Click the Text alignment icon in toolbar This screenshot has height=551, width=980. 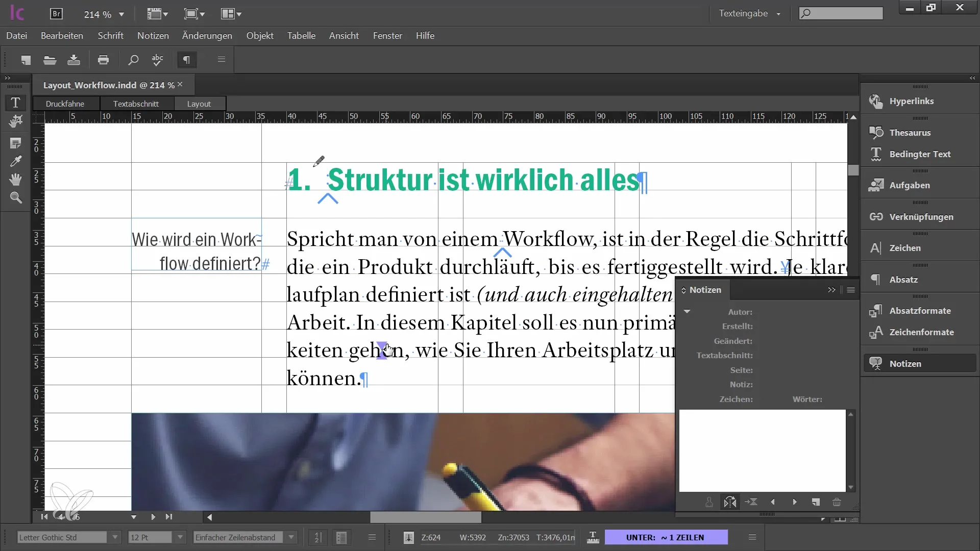point(221,59)
